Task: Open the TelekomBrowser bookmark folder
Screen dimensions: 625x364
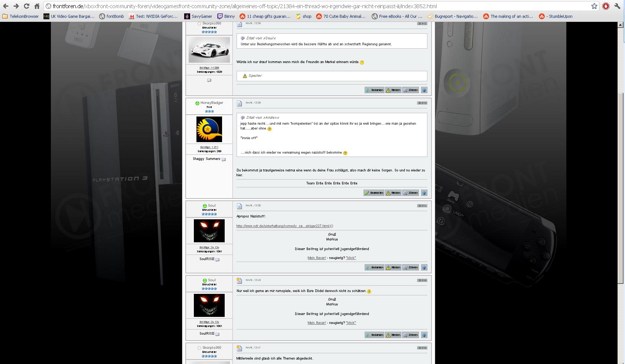Action: click(x=21, y=16)
